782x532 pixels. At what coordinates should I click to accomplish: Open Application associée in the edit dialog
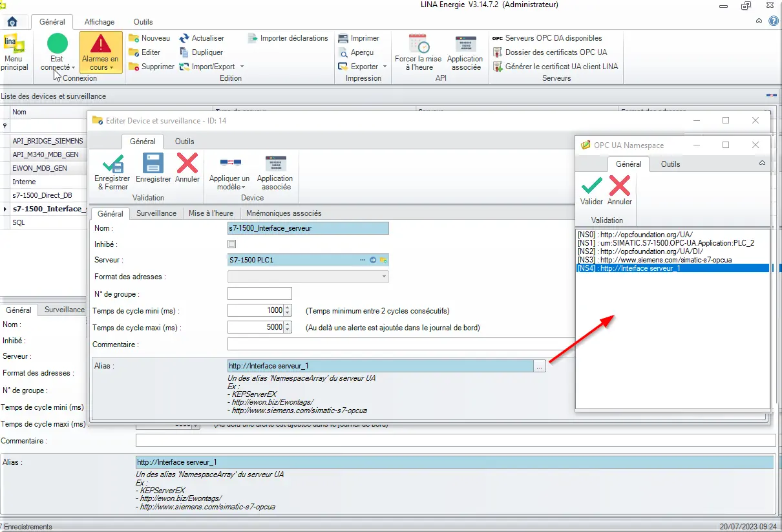275,171
